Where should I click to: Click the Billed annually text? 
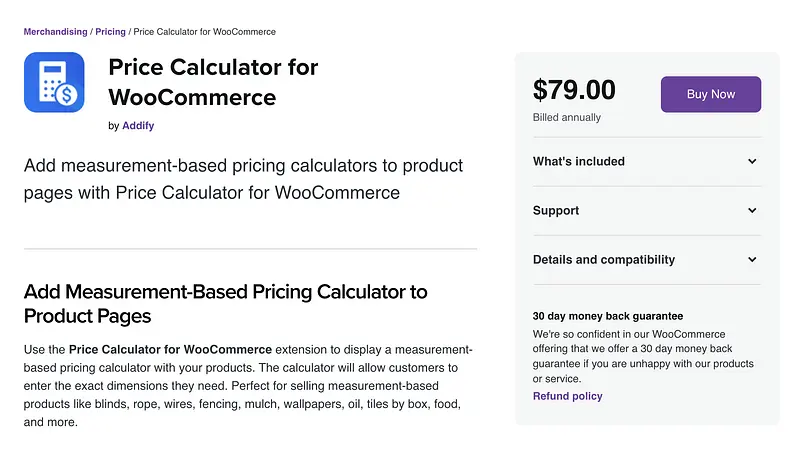coord(566,117)
